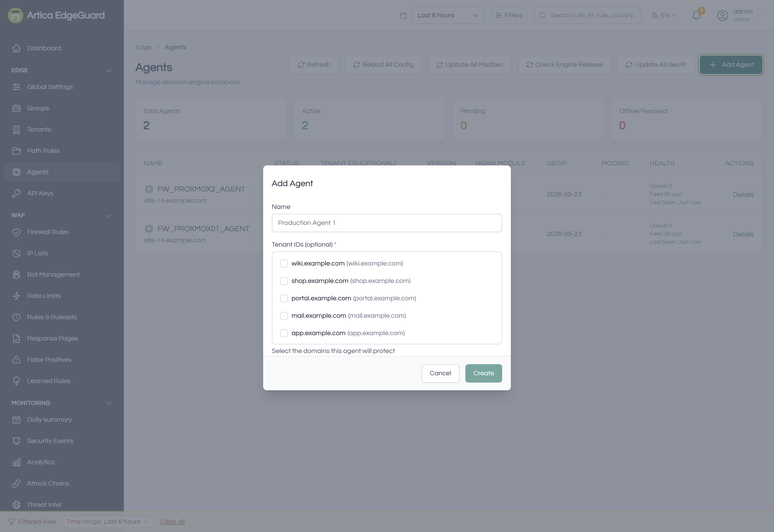This screenshot has width=774, height=532.
Task: Remove the Time range filter chip
Action: click(146, 522)
